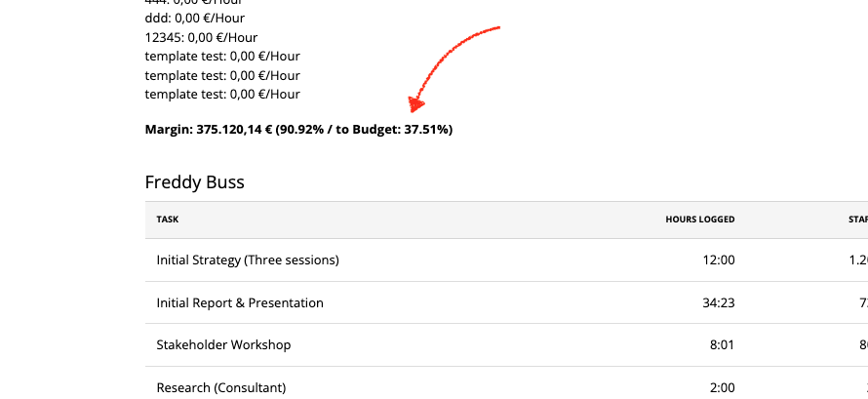Click the Margin summary line
This screenshot has width=868, height=399.
(x=298, y=130)
